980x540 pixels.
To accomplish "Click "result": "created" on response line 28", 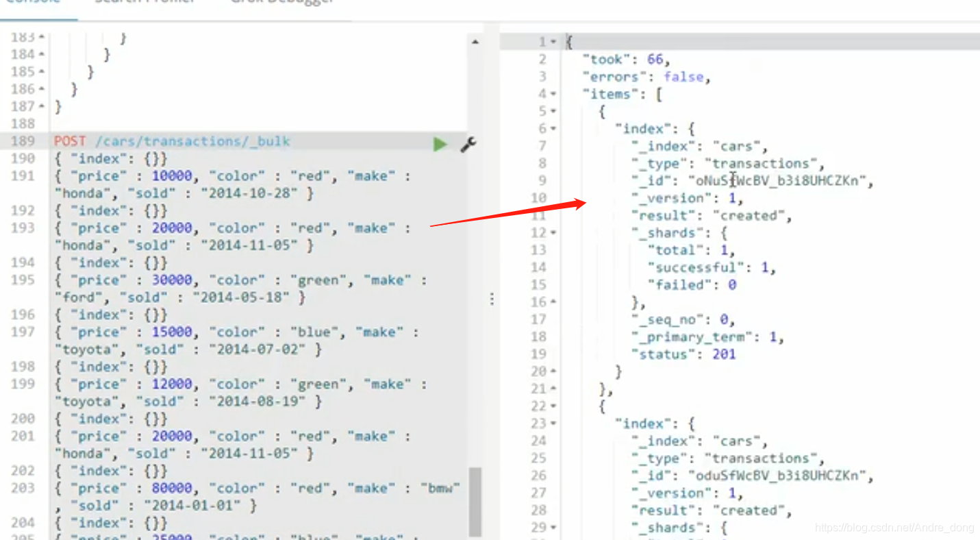I will coord(712,511).
